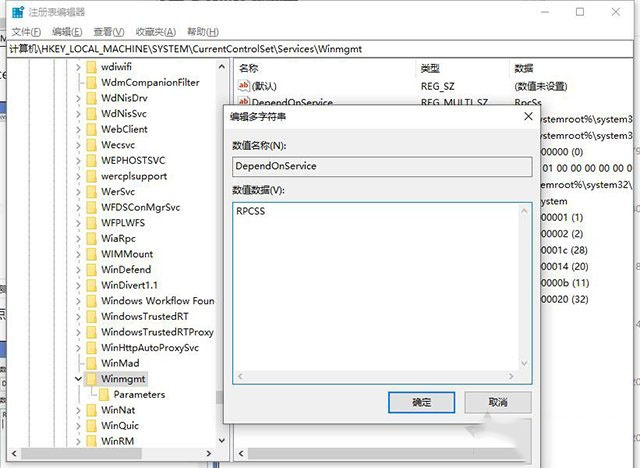Click the WEPHOSTSVC folder icon

(91, 160)
